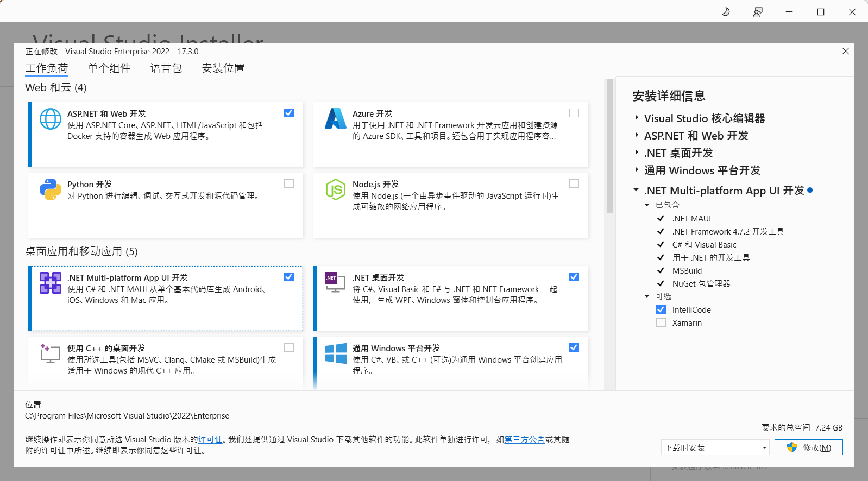868x481 pixels.
Task: Select the .NET Framework 4.7.2 开发工具 row
Action: click(728, 231)
